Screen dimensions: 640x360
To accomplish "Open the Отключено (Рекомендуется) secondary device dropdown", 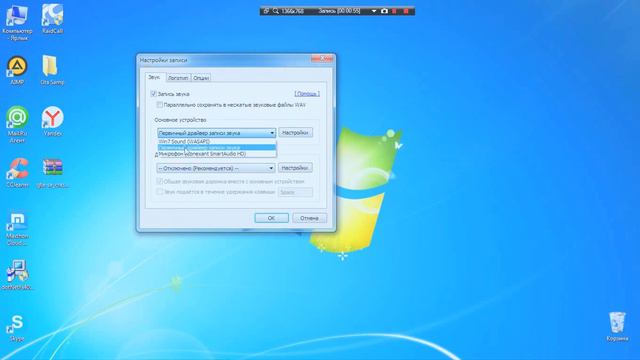I will click(x=216, y=168).
